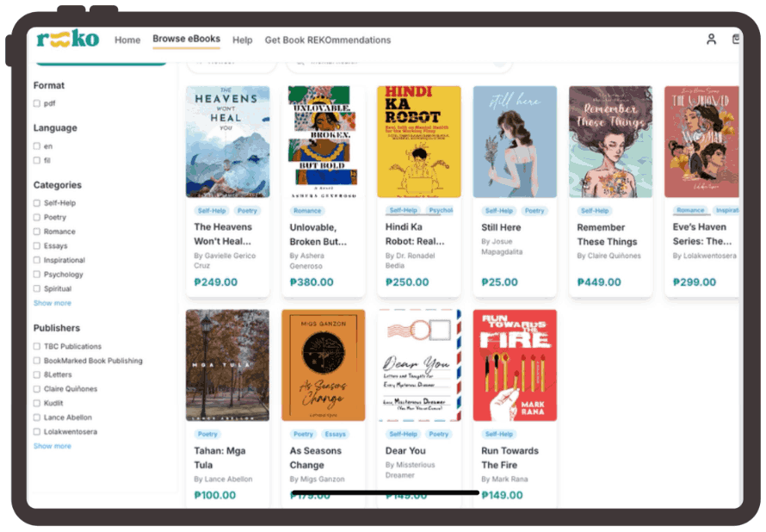The image size is (766, 532).
Task: Open the Help menu item
Action: point(243,40)
